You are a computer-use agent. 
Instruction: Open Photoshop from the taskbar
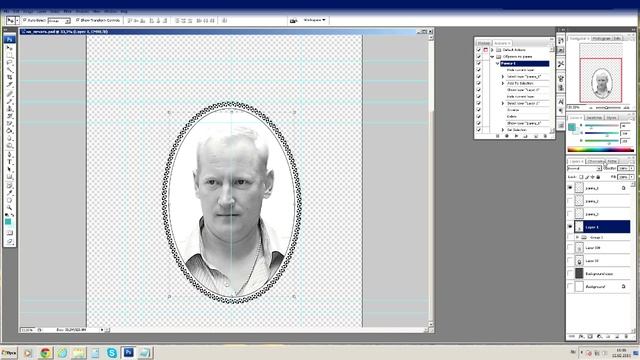129,353
